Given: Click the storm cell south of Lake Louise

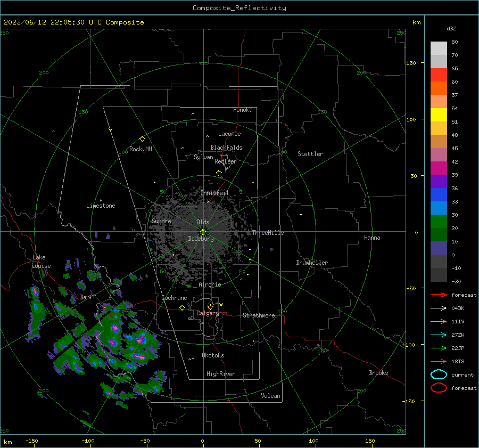Looking at the screenshot, I should pyautogui.click(x=35, y=291).
